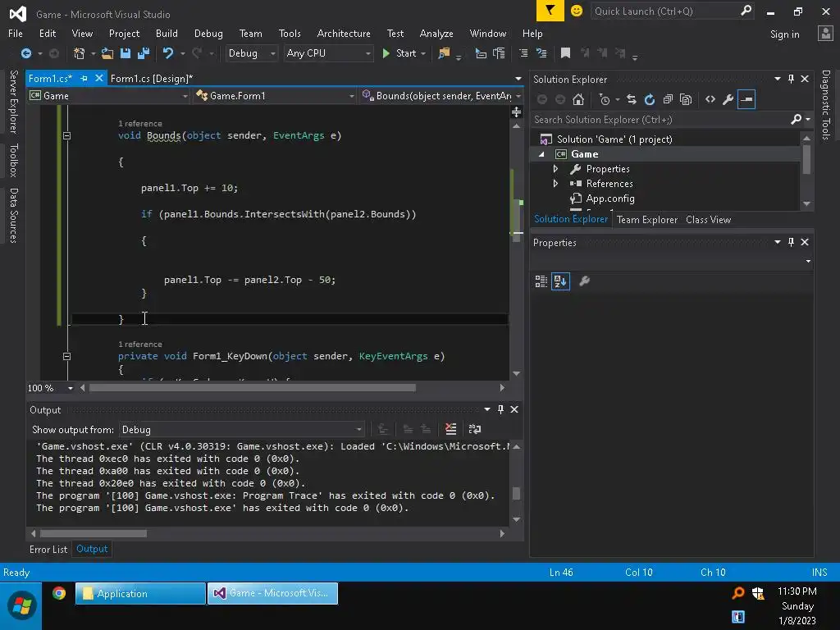
Task: Undo the last edit with the toolbar arrow
Action: tap(168, 53)
